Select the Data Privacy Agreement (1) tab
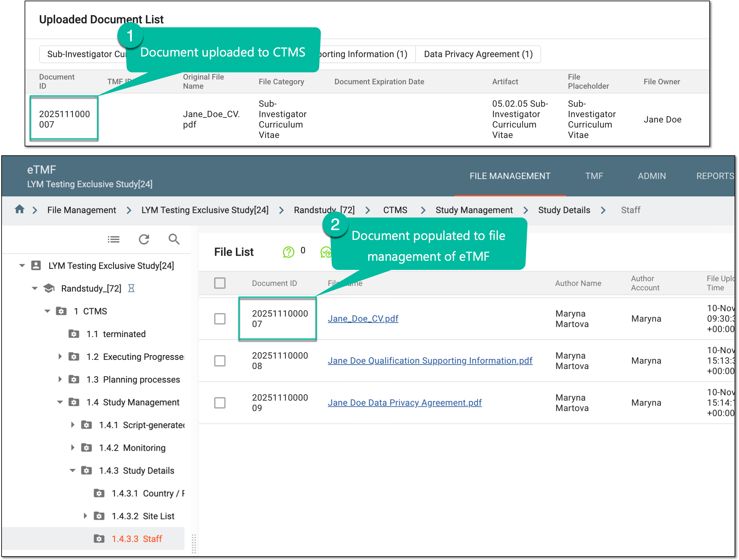 pyautogui.click(x=478, y=54)
